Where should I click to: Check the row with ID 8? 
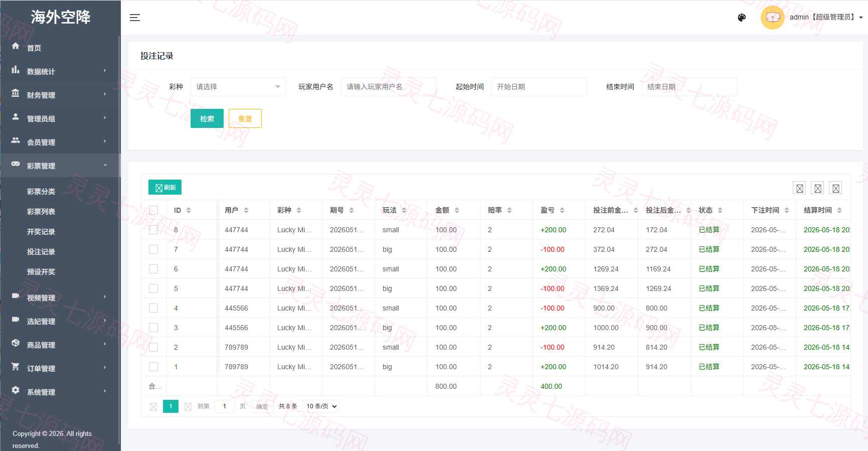point(153,230)
